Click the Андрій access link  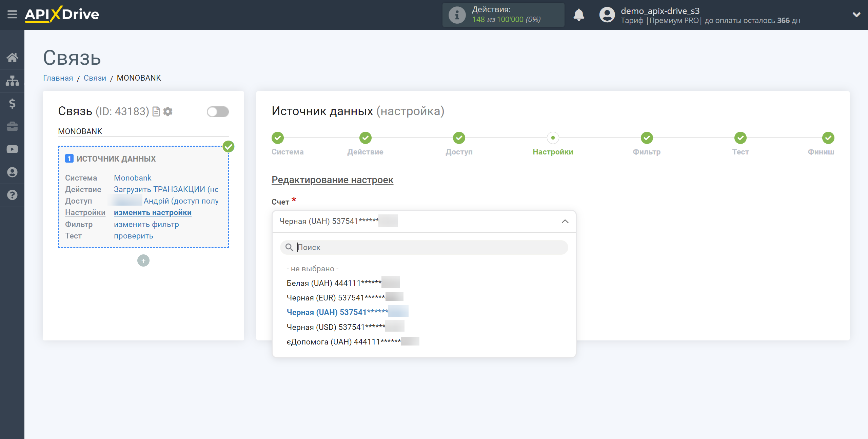(x=181, y=201)
